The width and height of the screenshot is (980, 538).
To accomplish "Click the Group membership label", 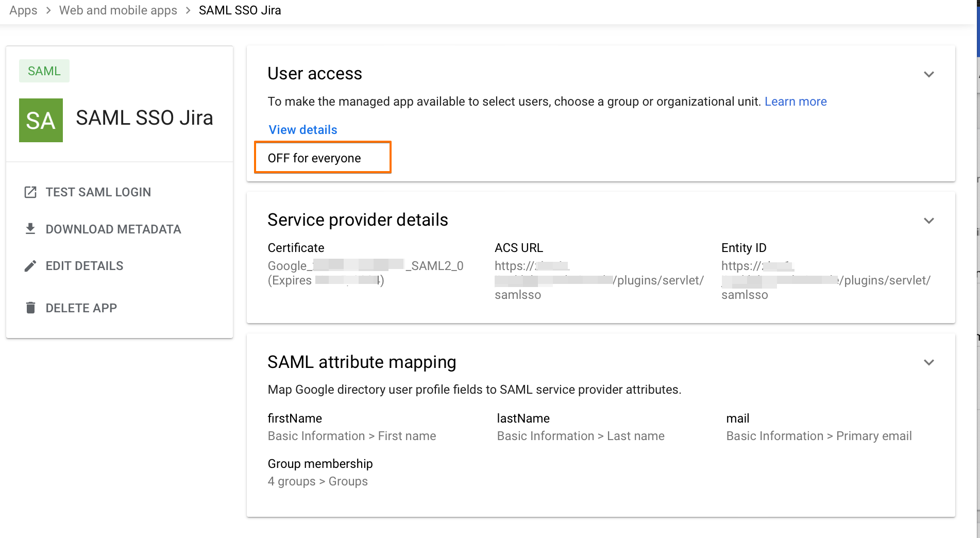I will 320,464.
